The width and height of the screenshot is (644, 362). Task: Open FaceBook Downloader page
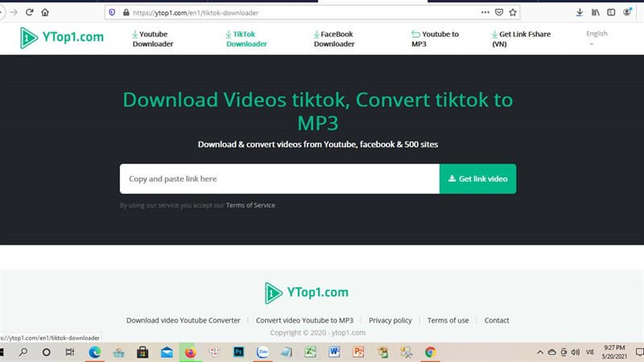click(333, 39)
